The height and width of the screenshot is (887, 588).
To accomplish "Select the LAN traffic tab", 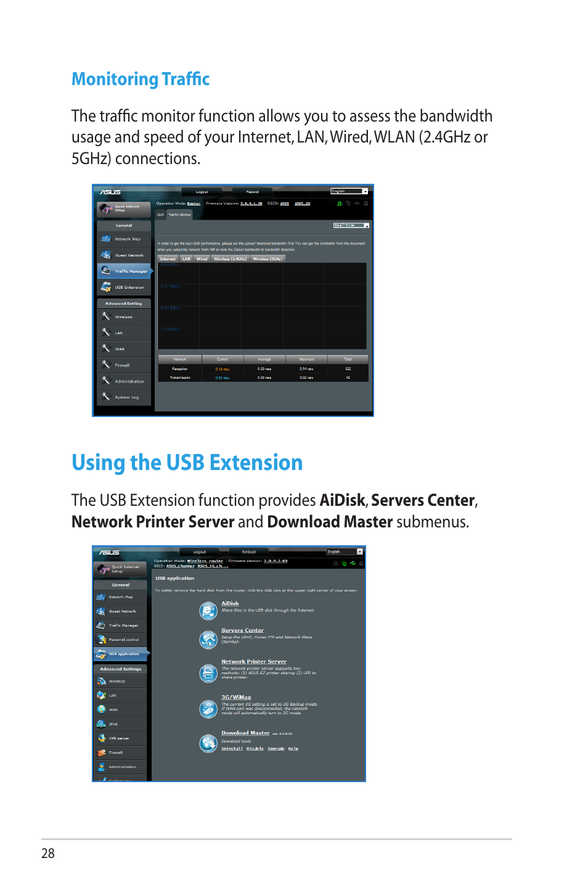I will (186, 259).
